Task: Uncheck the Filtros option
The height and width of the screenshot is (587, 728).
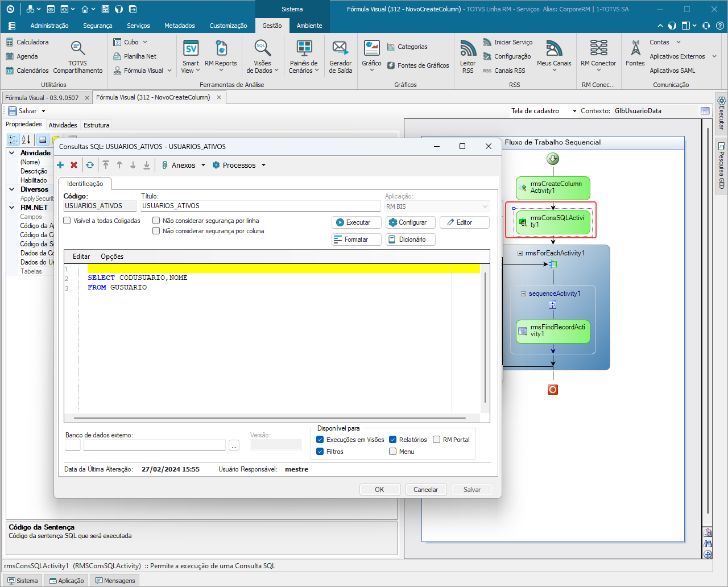Action: (x=320, y=452)
